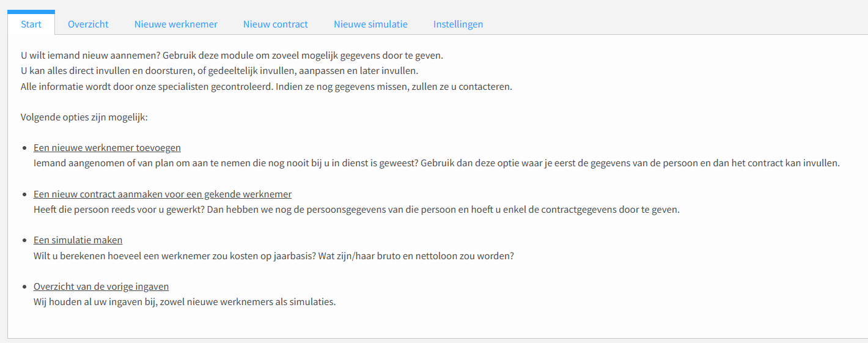
Task: Click the bullet before 'Een simulatie maken'
Action: [25, 241]
